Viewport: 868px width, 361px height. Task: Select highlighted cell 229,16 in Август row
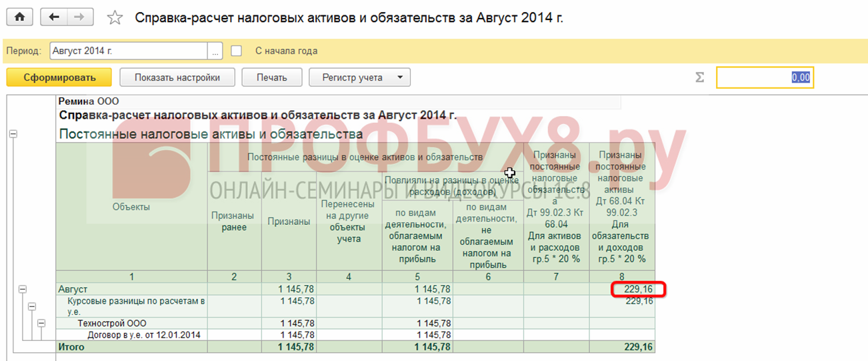(x=638, y=290)
